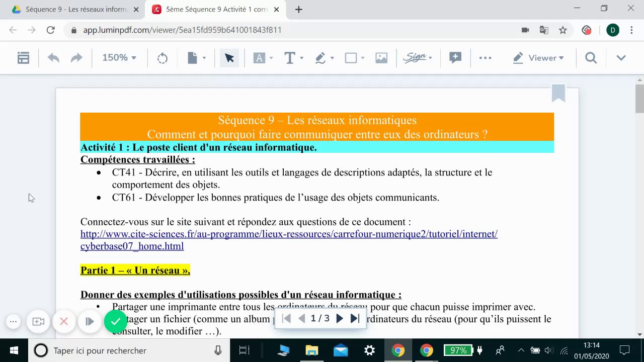Expand the shape tool options arrow
The width and height of the screenshot is (644, 362).
pos(362,58)
